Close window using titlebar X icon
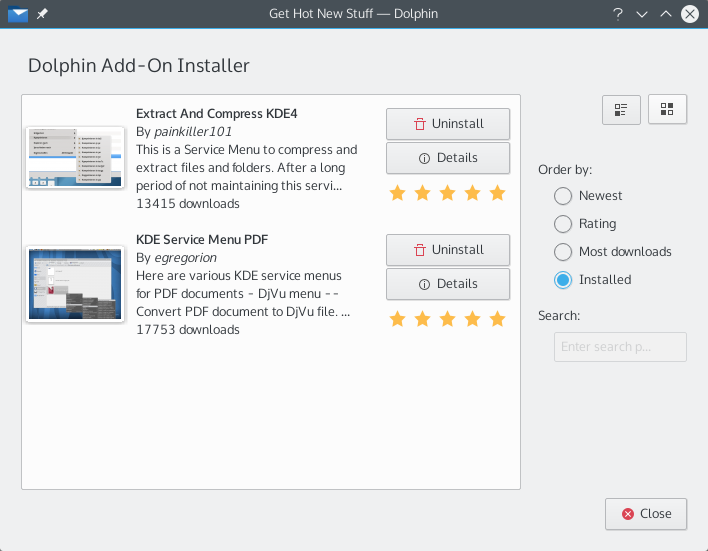Viewport: 708px width, 551px height. 689,14
